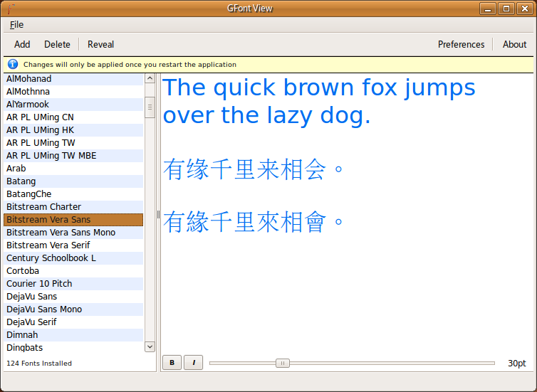Select highlighted Bitstream Vera Sans row
This screenshot has width=537, height=392.
click(x=73, y=220)
